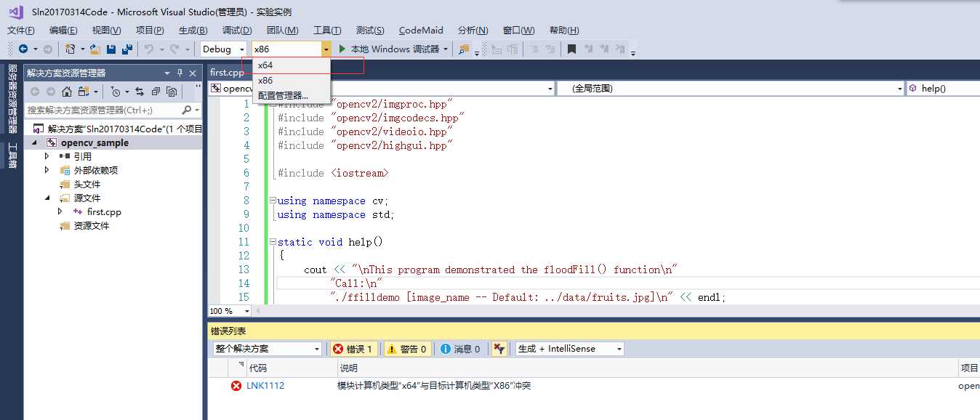This screenshot has height=420, width=980.
Task: Click the Undo arrow icon
Action: [x=149, y=49]
